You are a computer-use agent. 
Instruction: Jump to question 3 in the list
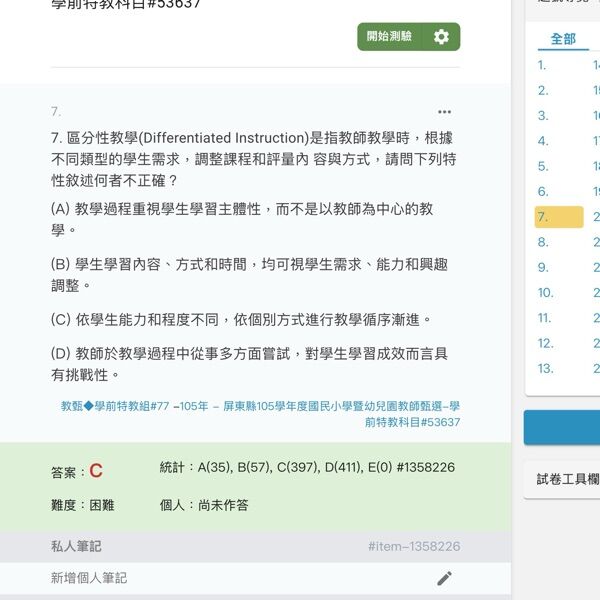pyautogui.click(x=543, y=116)
